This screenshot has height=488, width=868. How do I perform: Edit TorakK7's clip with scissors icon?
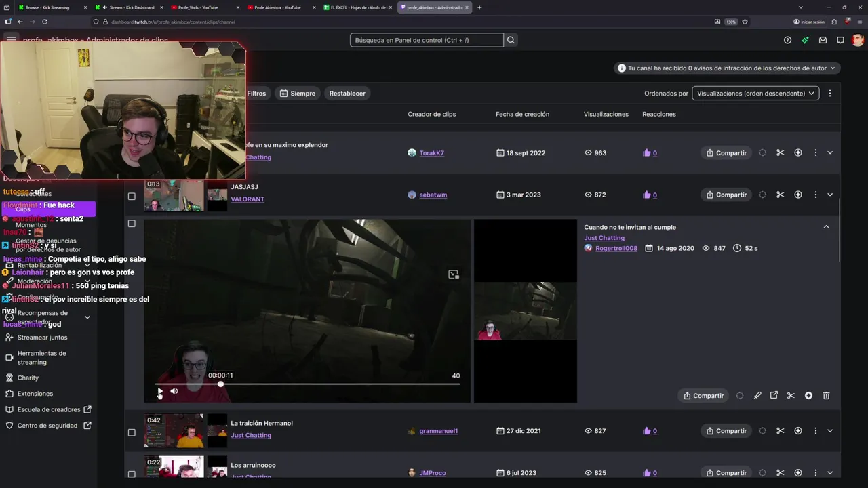tap(781, 153)
